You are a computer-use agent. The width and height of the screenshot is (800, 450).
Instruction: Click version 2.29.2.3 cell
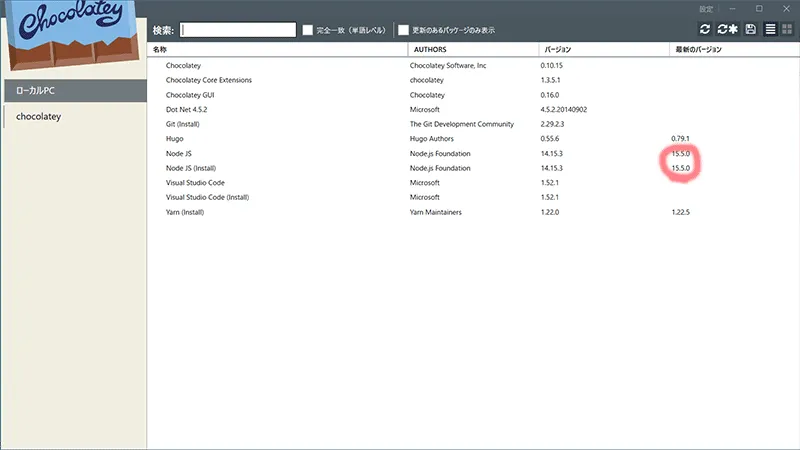pyautogui.click(x=552, y=124)
